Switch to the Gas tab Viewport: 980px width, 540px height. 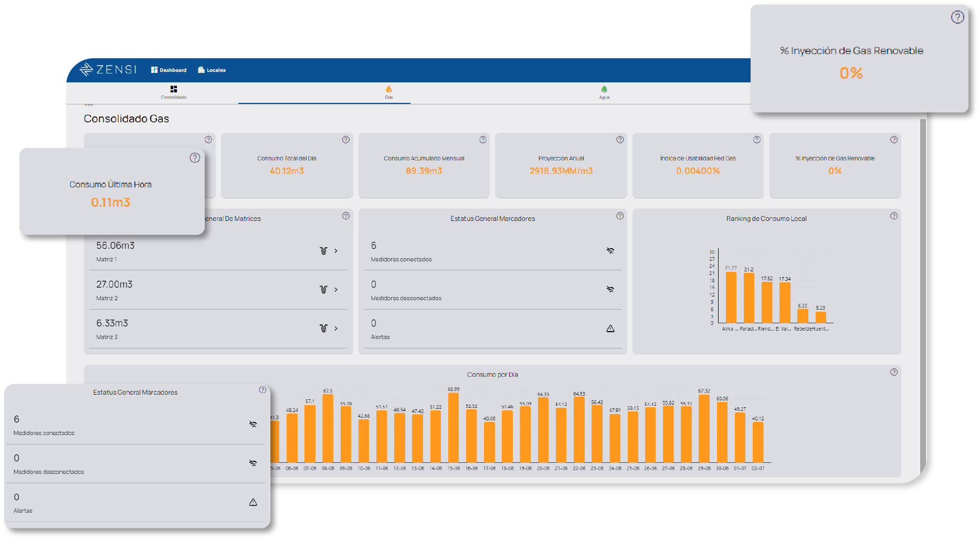pos(388,92)
